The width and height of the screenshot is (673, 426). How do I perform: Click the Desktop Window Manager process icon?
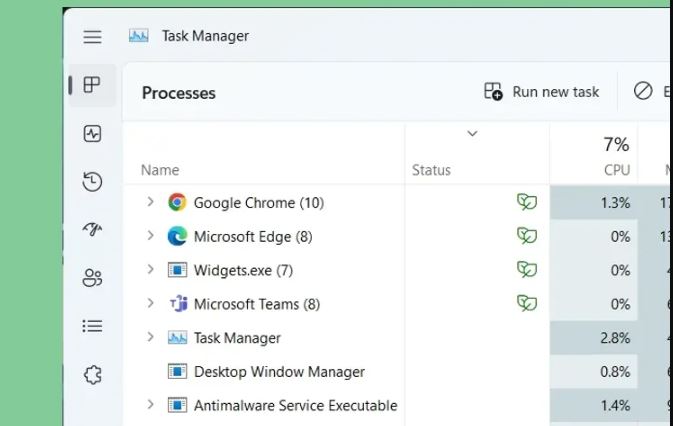[177, 371]
